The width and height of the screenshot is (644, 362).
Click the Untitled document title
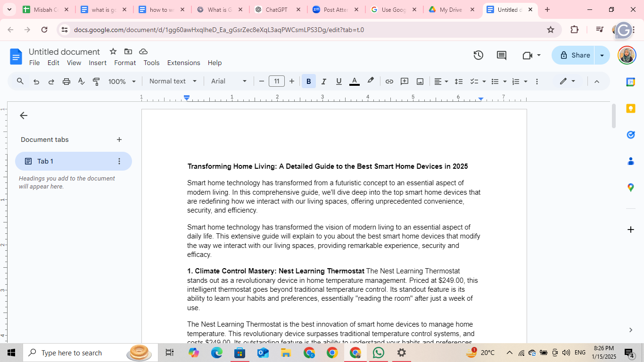64,51
